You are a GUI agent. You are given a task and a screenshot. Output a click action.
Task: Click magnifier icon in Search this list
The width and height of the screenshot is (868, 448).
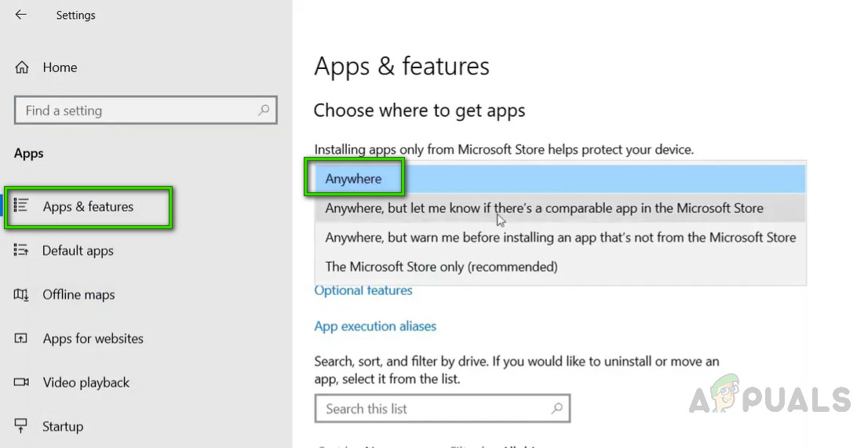556,409
